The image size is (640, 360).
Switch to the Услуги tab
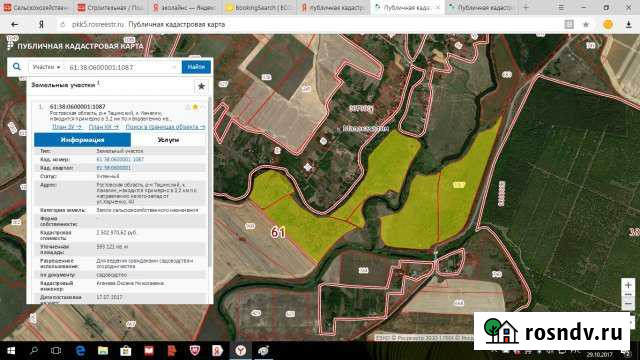[x=168, y=140]
